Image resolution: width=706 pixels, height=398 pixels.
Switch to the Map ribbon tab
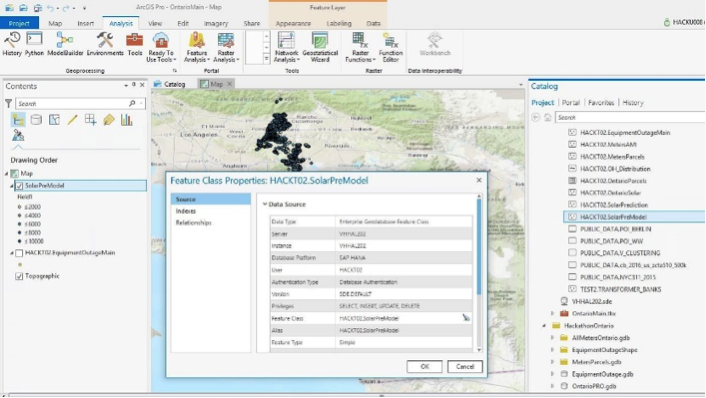pos(55,23)
